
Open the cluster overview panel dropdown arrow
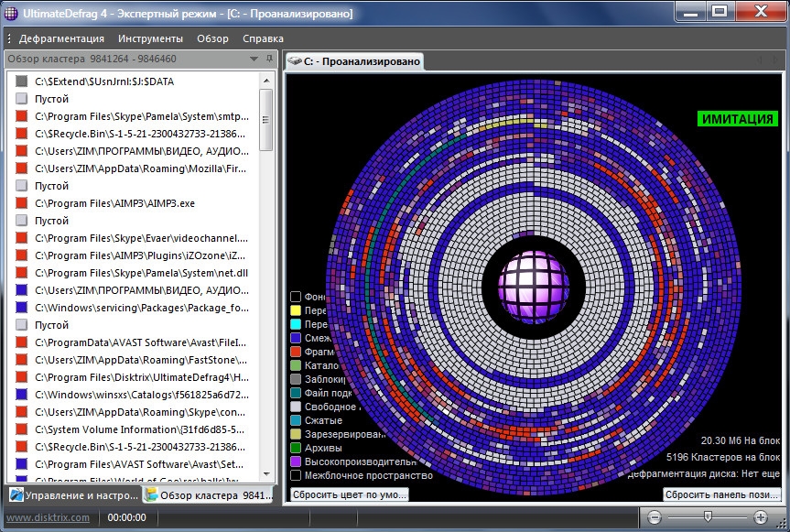pyautogui.click(x=254, y=59)
